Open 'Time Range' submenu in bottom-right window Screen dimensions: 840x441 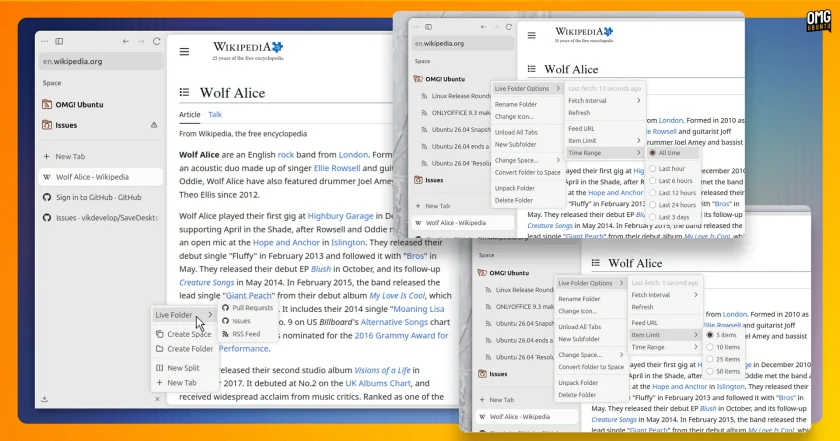point(665,347)
